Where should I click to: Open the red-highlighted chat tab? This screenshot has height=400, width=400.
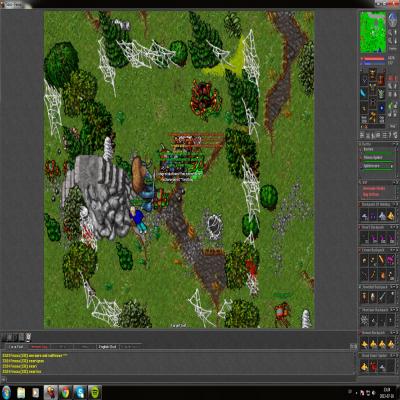(x=40, y=347)
